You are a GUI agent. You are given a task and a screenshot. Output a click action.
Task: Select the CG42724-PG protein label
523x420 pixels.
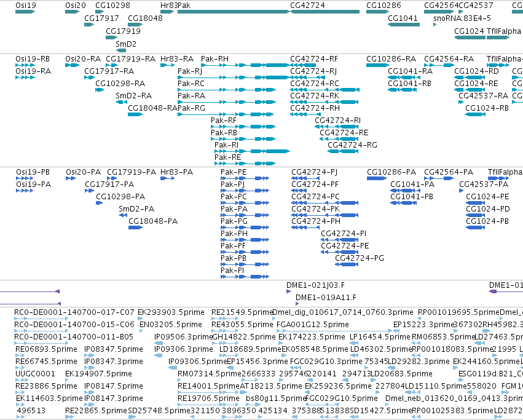360,258
